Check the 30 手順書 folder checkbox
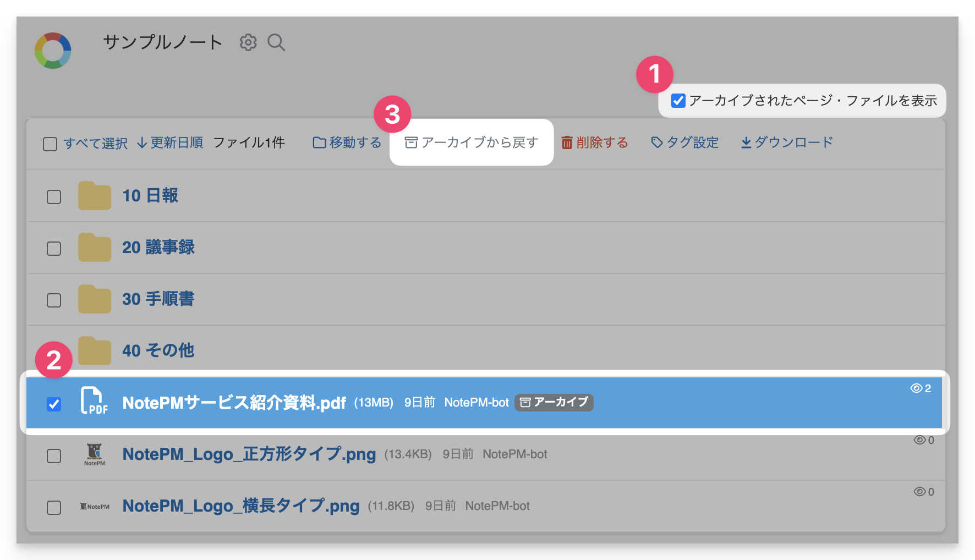The height and width of the screenshot is (560, 975). point(54,300)
